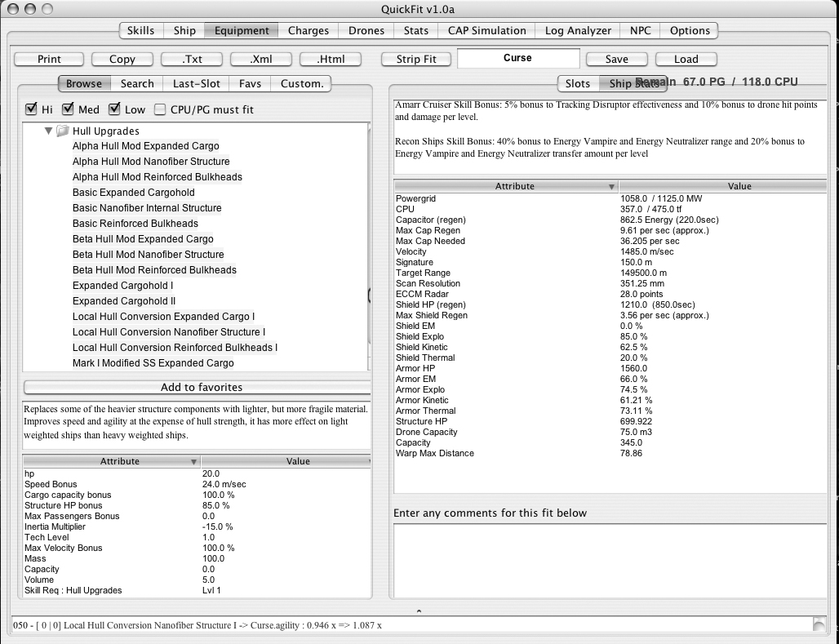Image resolution: width=839 pixels, height=644 pixels.
Task: Select Alpha Hull Mod Expanded Cargo
Action: (145, 146)
